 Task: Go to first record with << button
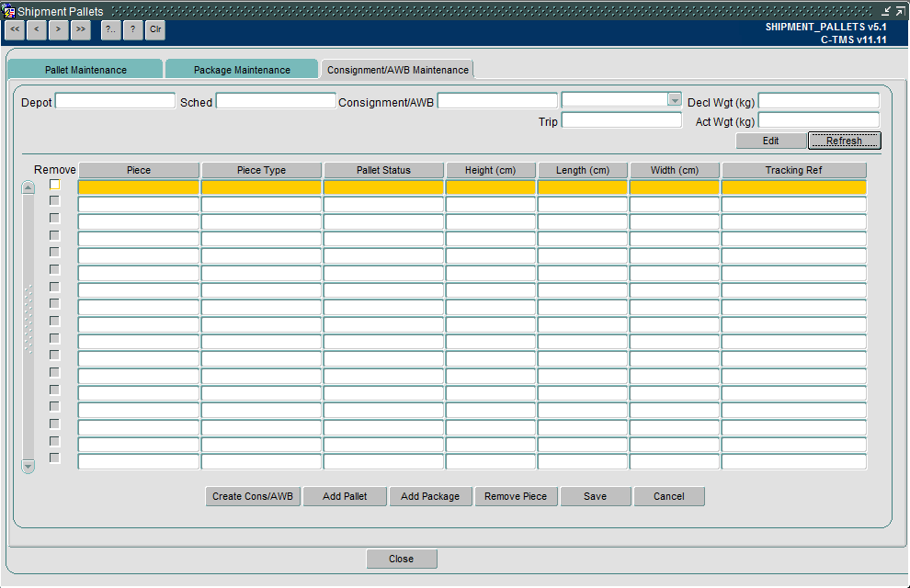pos(15,29)
